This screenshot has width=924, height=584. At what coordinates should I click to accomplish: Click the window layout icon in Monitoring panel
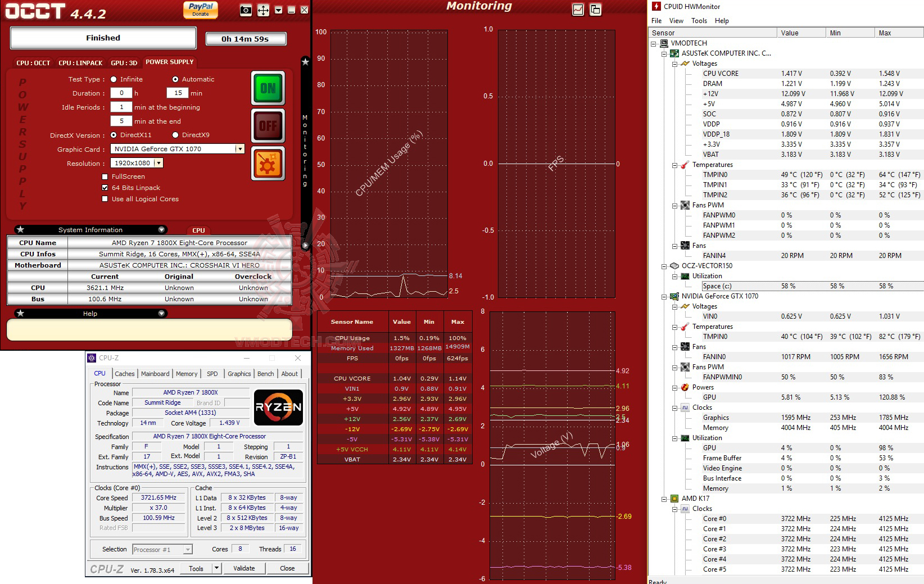click(595, 10)
